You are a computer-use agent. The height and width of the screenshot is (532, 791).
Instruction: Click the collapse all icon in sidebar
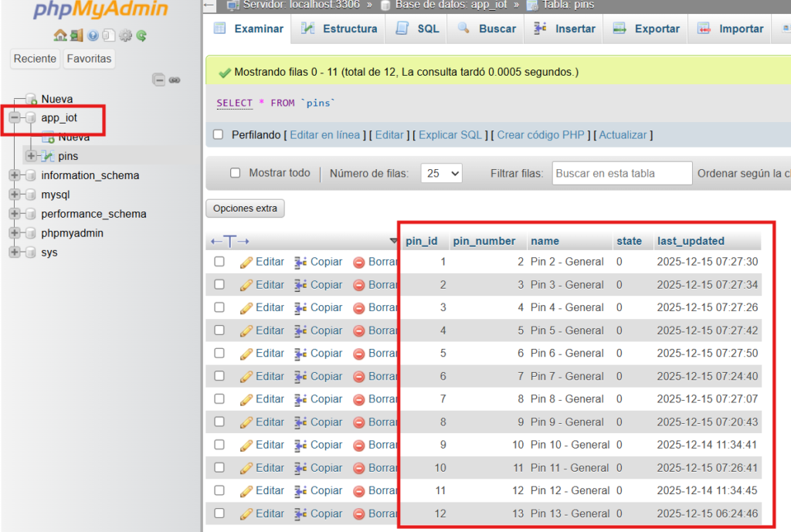[x=158, y=80]
